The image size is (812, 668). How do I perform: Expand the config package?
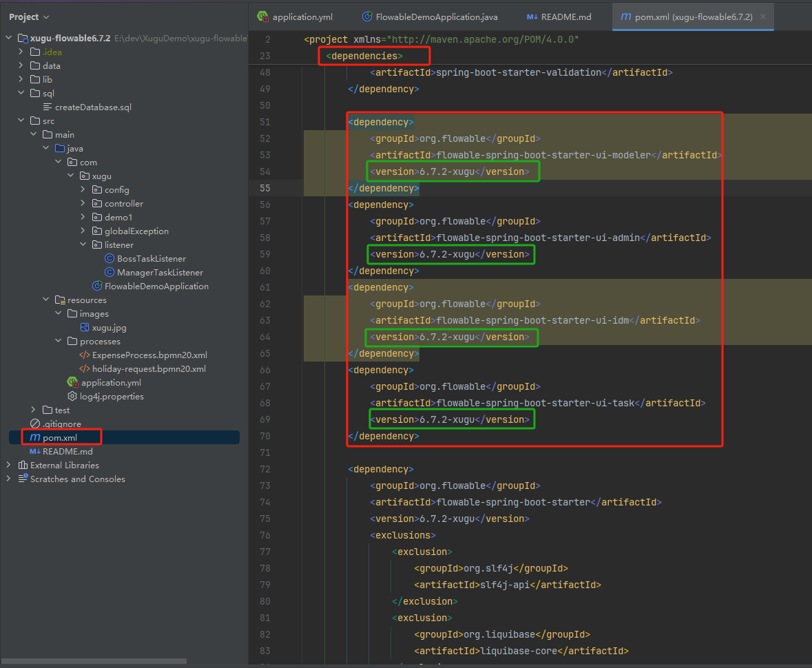(83, 189)
